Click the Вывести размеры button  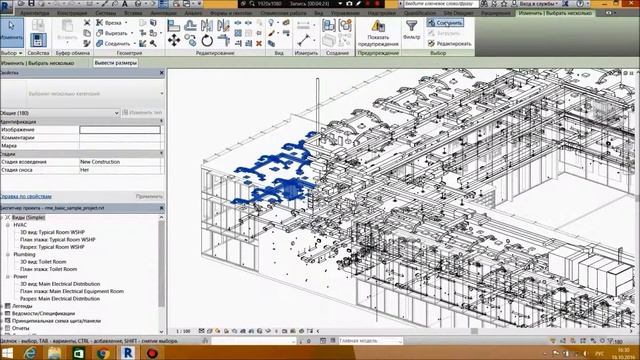coord(116,63)
